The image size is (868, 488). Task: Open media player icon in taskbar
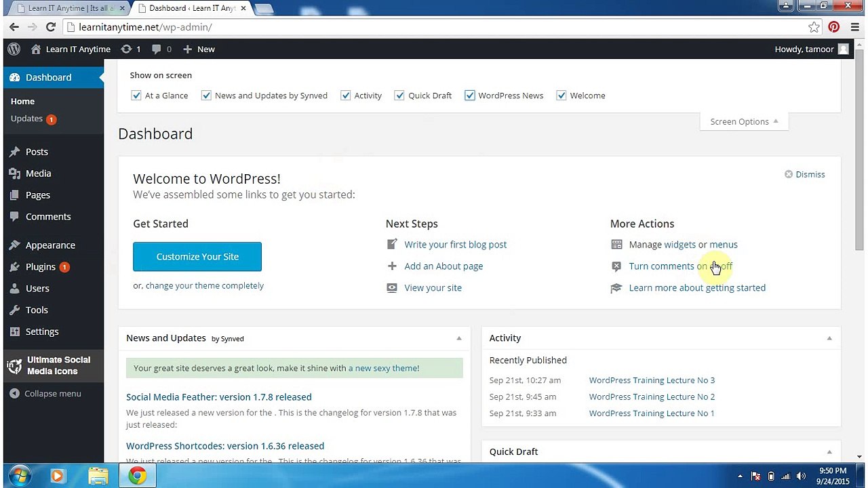[57, 476]
